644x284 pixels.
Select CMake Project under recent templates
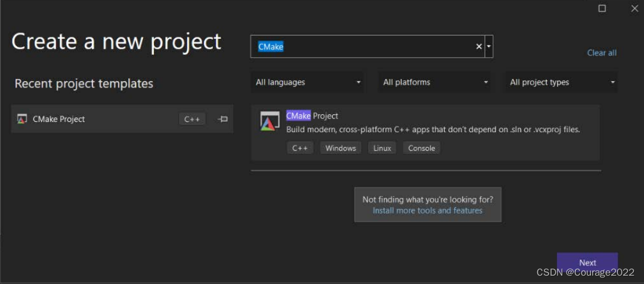(x=59, y=119)
